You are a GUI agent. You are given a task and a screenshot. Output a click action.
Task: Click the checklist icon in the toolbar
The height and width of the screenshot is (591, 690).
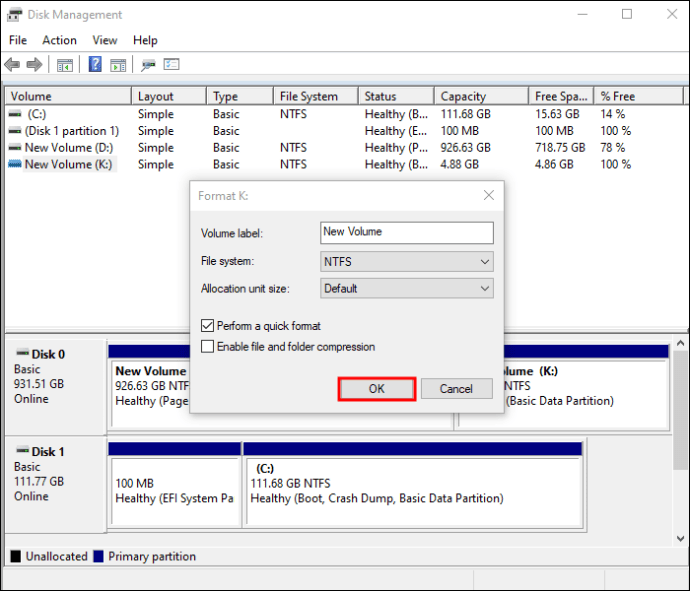(171, 65)
